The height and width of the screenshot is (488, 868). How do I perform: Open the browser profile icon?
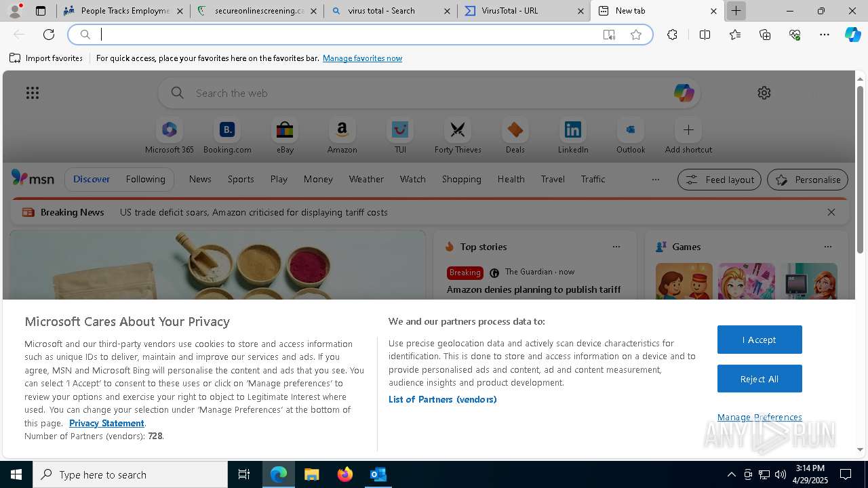15,11
